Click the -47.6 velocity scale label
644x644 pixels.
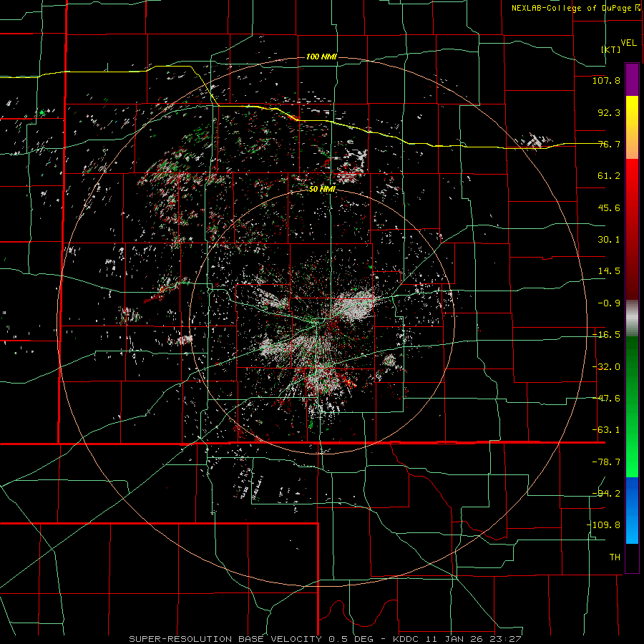click(x=606, y=399)
